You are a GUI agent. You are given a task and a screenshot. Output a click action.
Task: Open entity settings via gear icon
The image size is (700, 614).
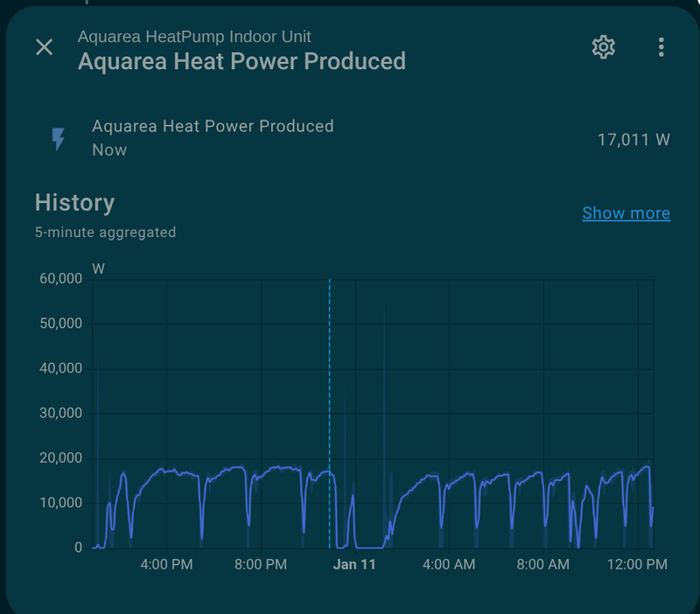pos(603,47)
